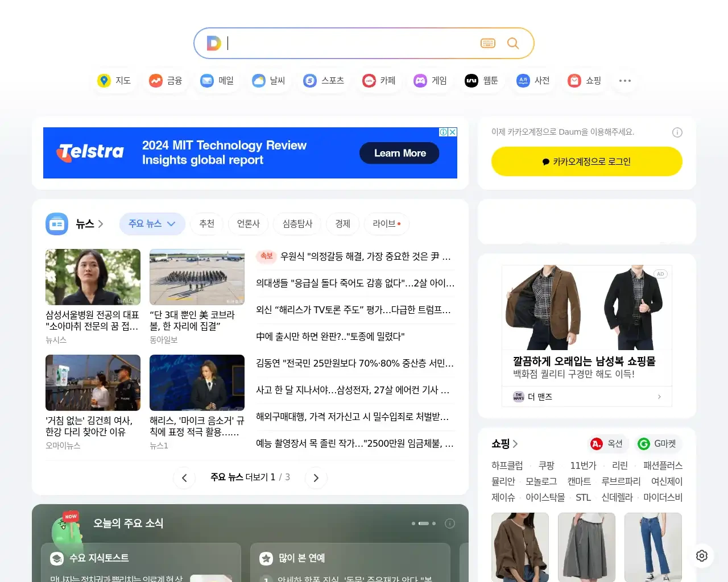The image size is (728, 582).
Task: Click the AdChoices info icon on Telstra ad
Action: tap(444, 132)
